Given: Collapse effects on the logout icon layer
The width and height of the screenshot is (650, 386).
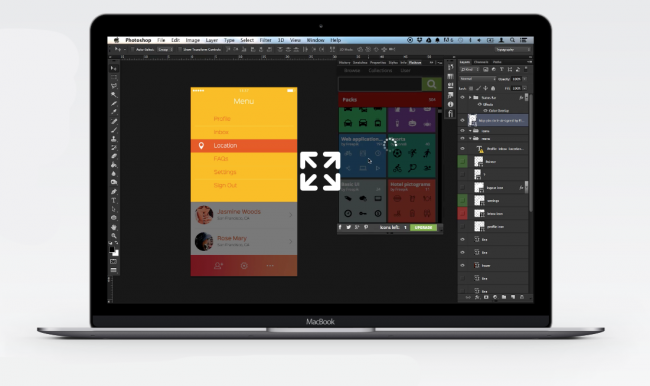Looking at the screenshot, I should coord(526,188).
